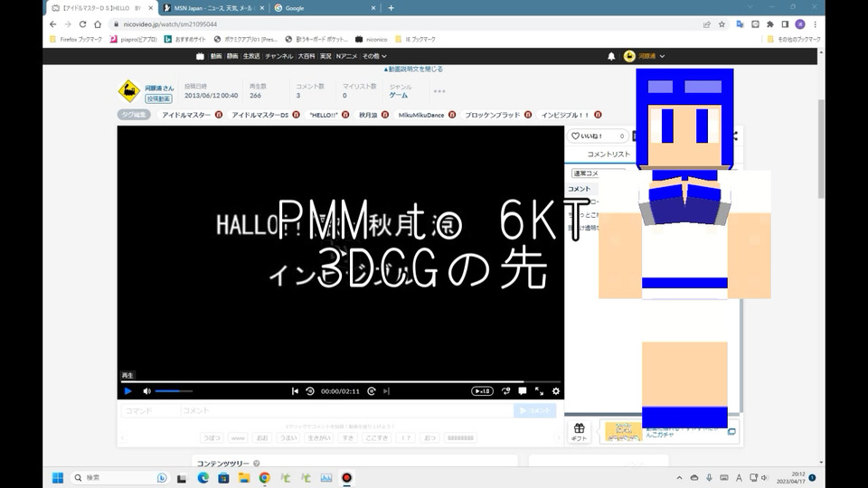Post the quick comment www
The height and width of the screenshot is (488, 868).
coord(238,437)
